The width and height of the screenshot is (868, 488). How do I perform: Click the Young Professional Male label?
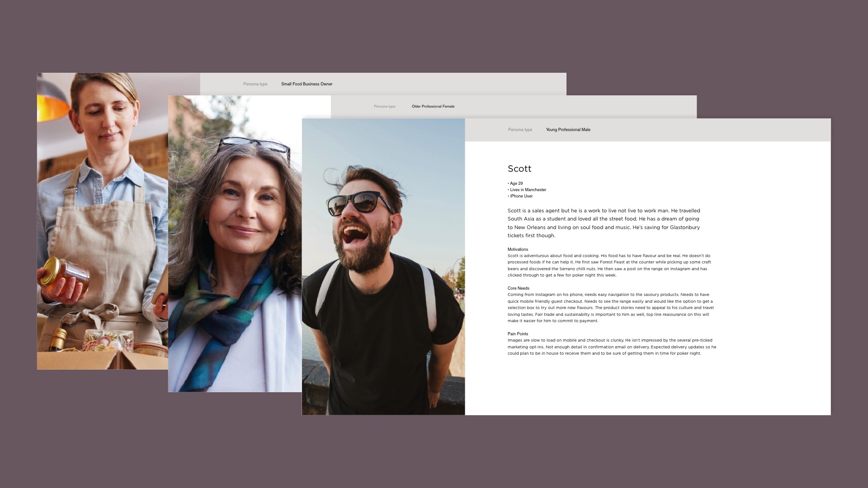click(568, 130)
